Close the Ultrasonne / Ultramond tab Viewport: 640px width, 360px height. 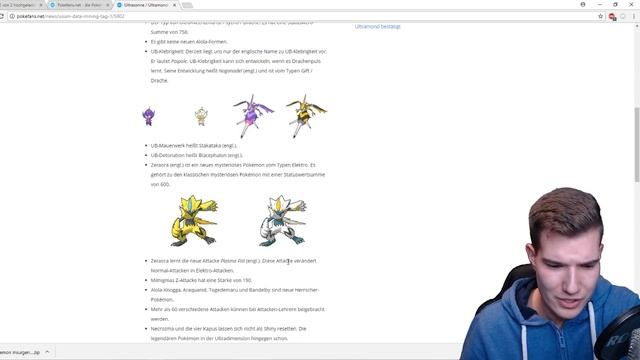(x=174, y=5)
